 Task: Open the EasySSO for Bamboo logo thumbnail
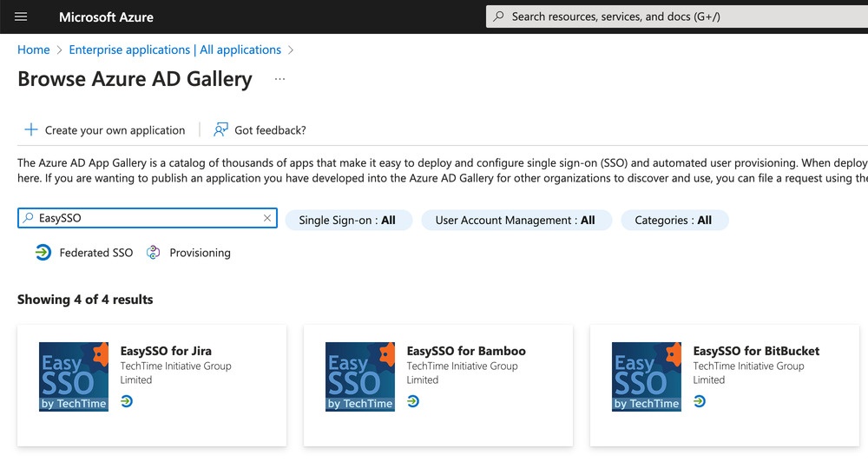[x=360, y=377]
